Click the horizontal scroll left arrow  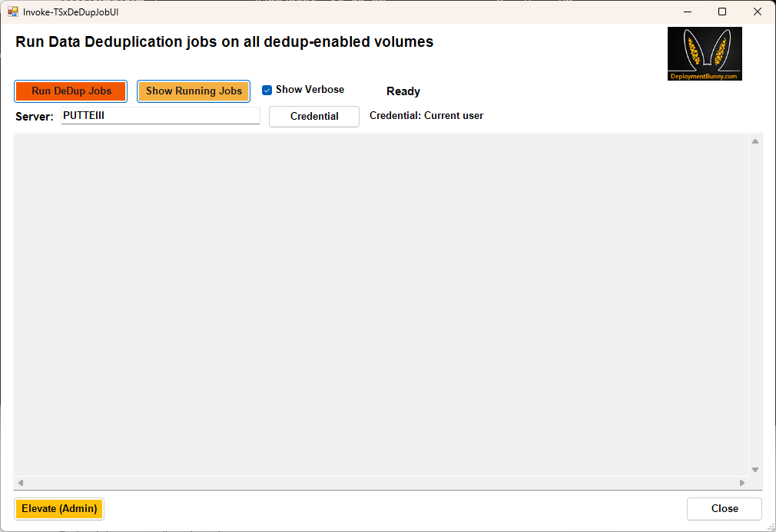click(21, 483)
